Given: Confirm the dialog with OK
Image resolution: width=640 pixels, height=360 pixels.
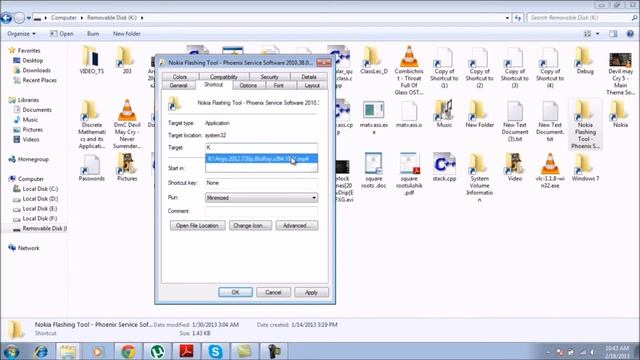Looking at the screenshot, I should click(x=236, y=292).
